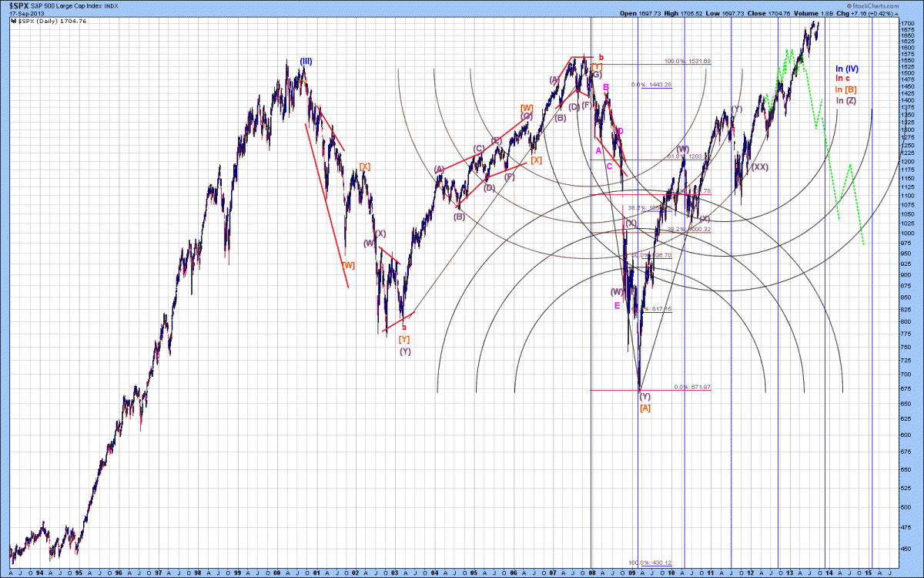Select the 0.0%: 671.87 Fibonacci label
The width and height of the screenshot is (924, 578).
coord(691,387)
